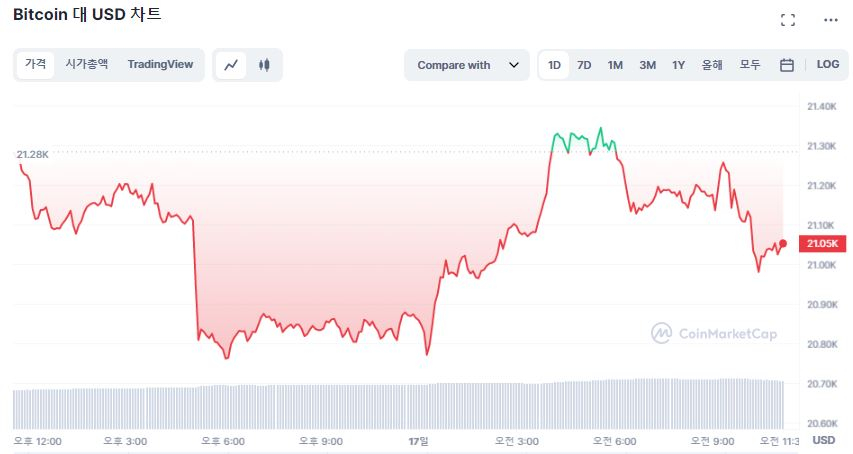Toggle LOG scale on the chart

coord(828,65)
